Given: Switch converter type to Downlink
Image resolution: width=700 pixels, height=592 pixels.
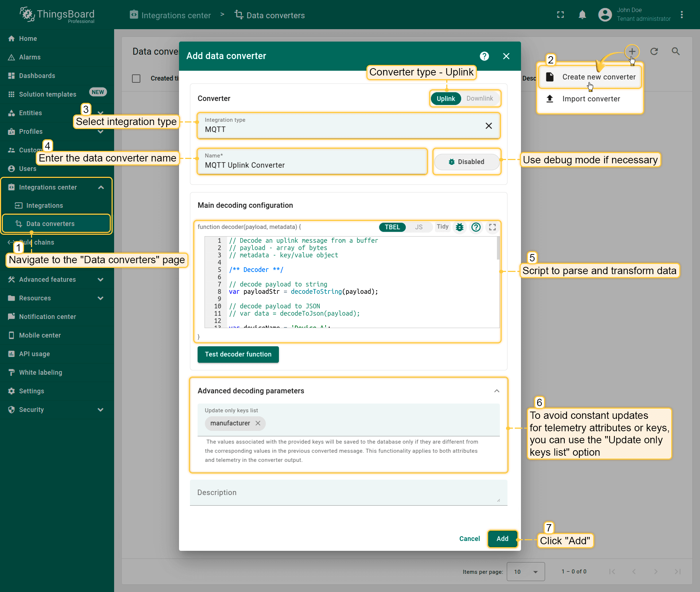Looking at the screenshot, I should [479, 98].
